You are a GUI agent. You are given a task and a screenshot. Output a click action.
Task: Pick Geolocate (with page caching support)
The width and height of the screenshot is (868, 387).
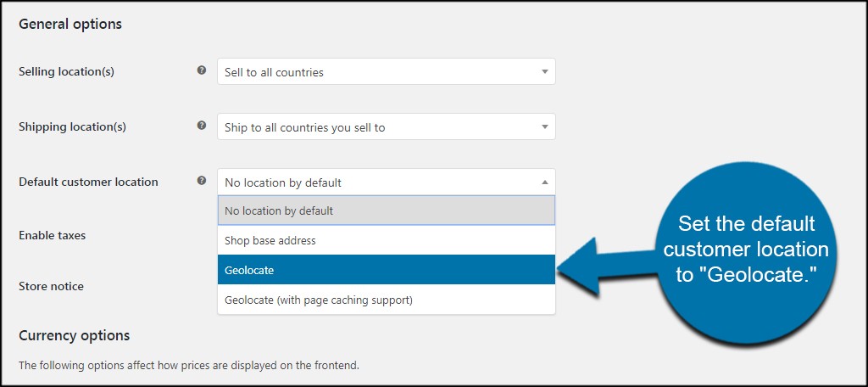[387, 300]
